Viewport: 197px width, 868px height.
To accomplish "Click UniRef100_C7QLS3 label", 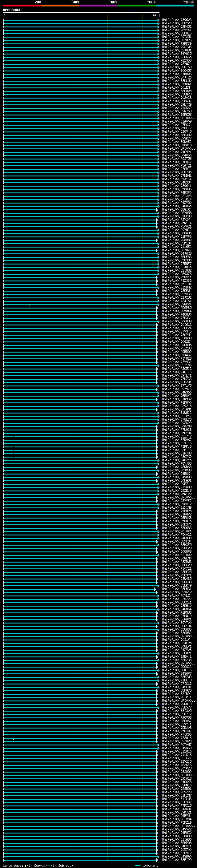I will tap(177, 419).
